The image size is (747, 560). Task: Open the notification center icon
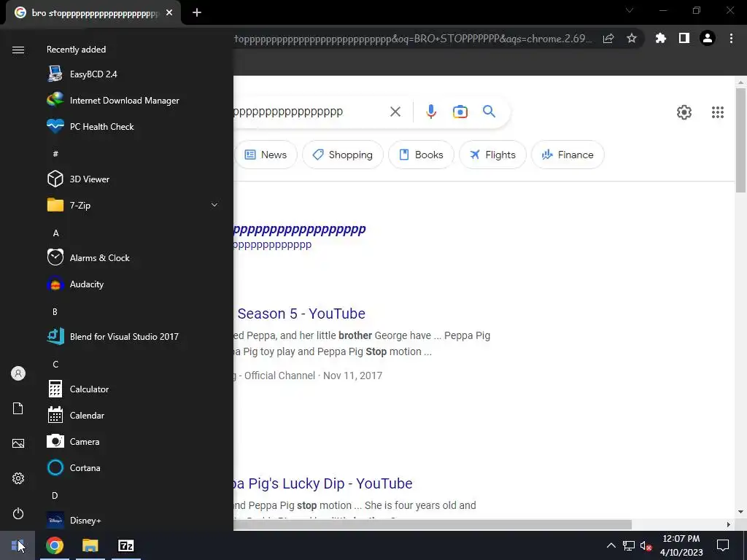click(723, 545)
